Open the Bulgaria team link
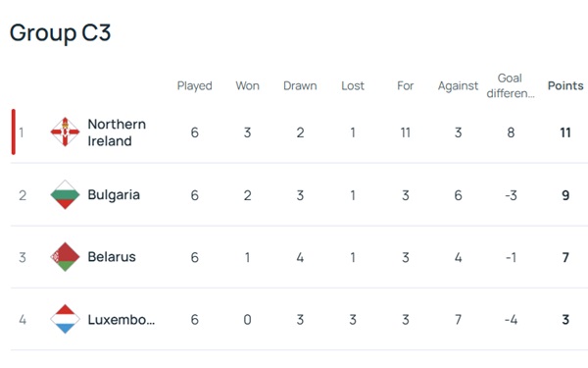 coord(114,195)
